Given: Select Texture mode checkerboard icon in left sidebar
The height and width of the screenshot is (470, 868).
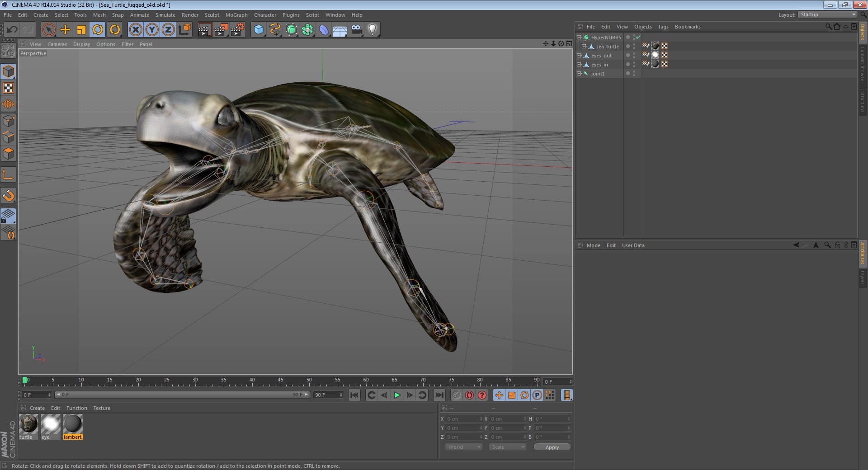Looking at the screenshot, I should (9, 88).
